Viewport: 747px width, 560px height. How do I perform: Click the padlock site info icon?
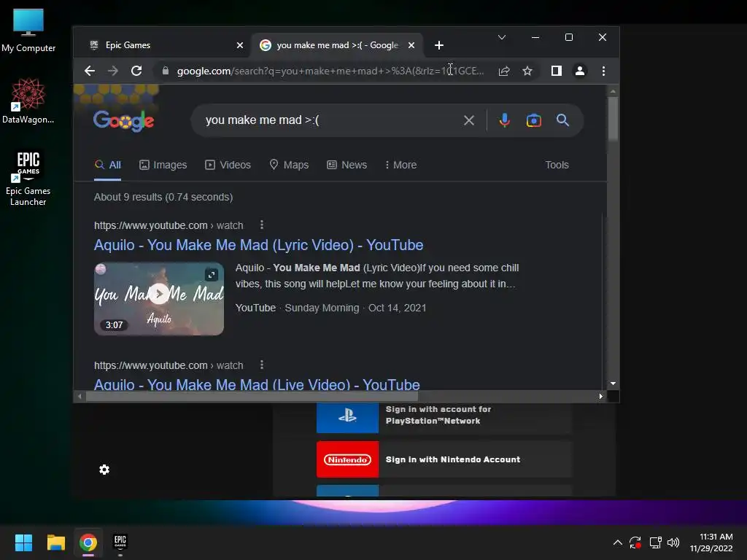[166, 71]
